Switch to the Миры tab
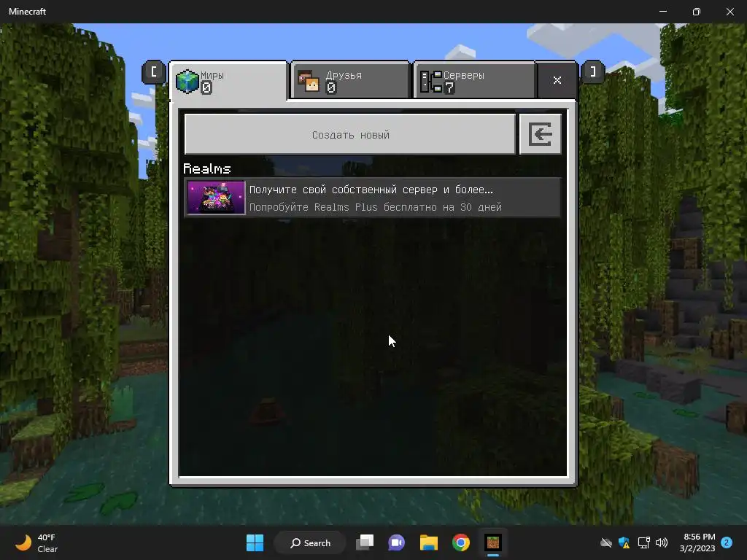The height and width of the screenshot is (560, 747). (228, 81)
